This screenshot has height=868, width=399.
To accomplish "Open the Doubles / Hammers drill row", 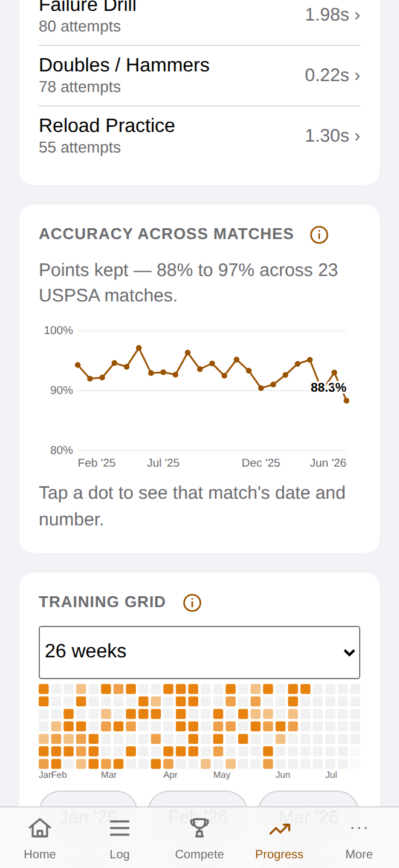I will click(199, 76).
